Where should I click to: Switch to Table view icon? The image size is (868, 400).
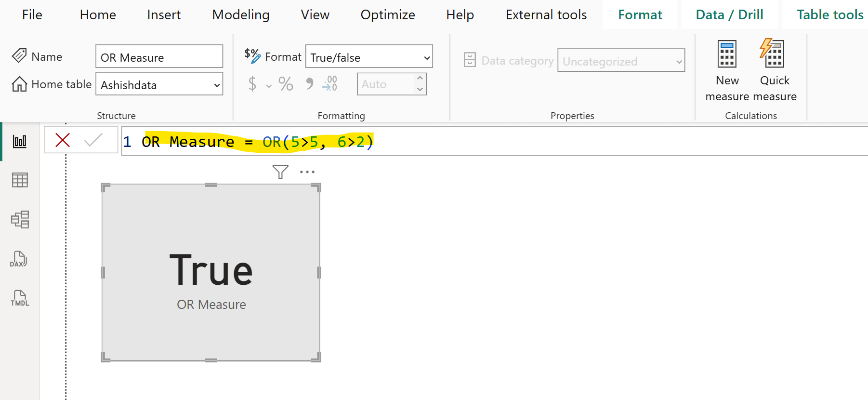tap(20, 180)
